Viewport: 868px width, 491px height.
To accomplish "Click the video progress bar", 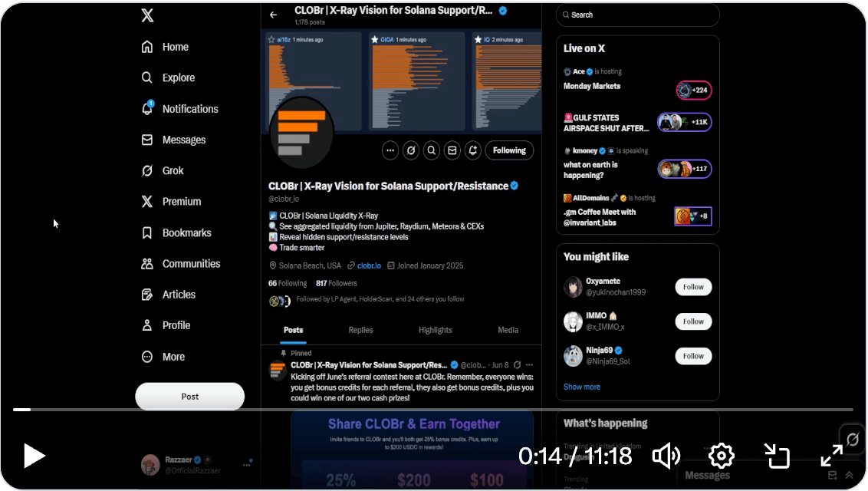I will coord(433,410).
